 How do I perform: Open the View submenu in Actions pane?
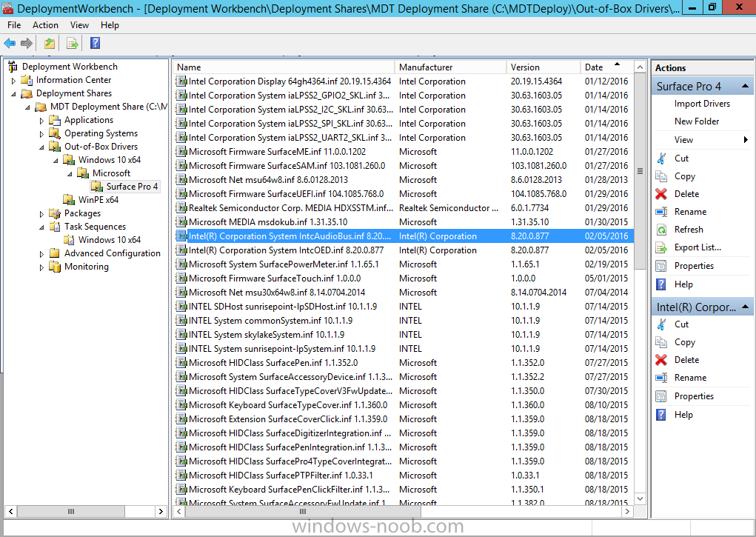(711, 140)
